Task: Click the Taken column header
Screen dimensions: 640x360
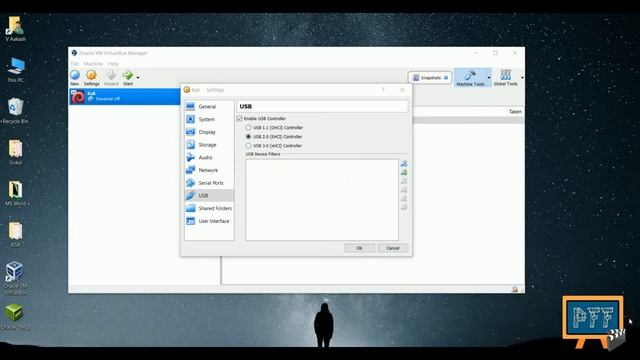Action: 515,111
